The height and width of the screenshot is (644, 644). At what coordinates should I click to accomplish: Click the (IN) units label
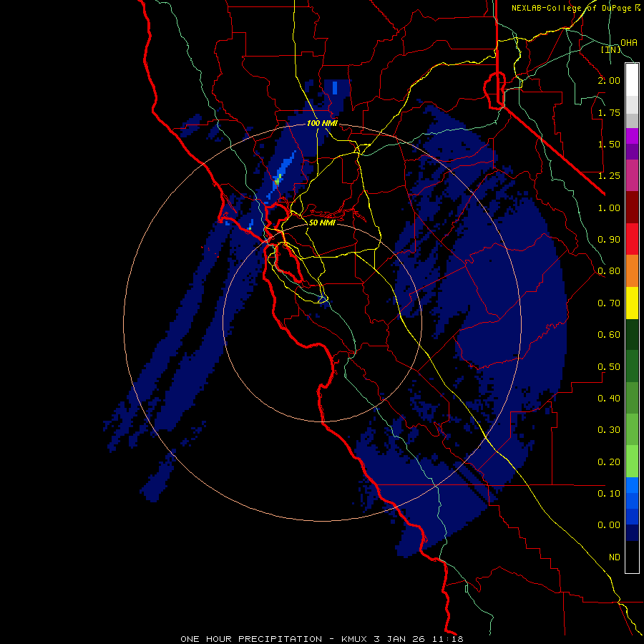point(611,49)
